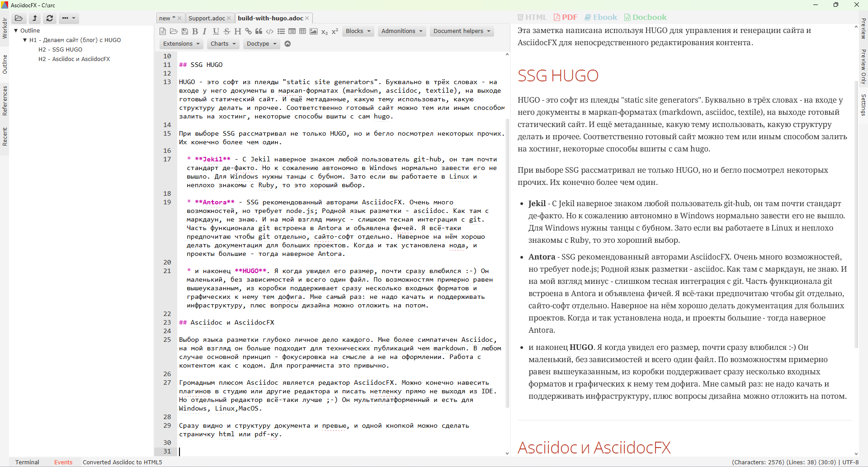
Task: Export the document as HTML
Action: coord(532,17)
